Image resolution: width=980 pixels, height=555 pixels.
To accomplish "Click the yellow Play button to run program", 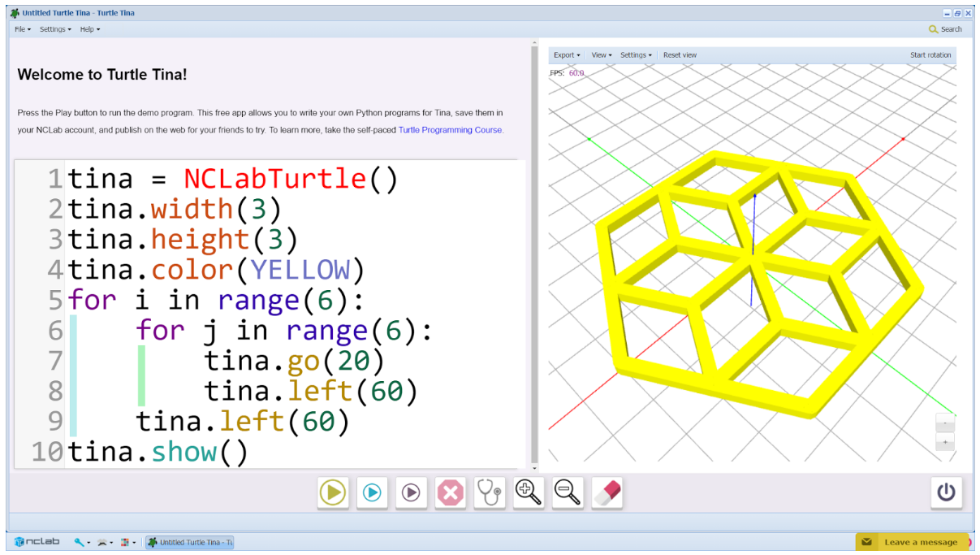I will [333, 492].
